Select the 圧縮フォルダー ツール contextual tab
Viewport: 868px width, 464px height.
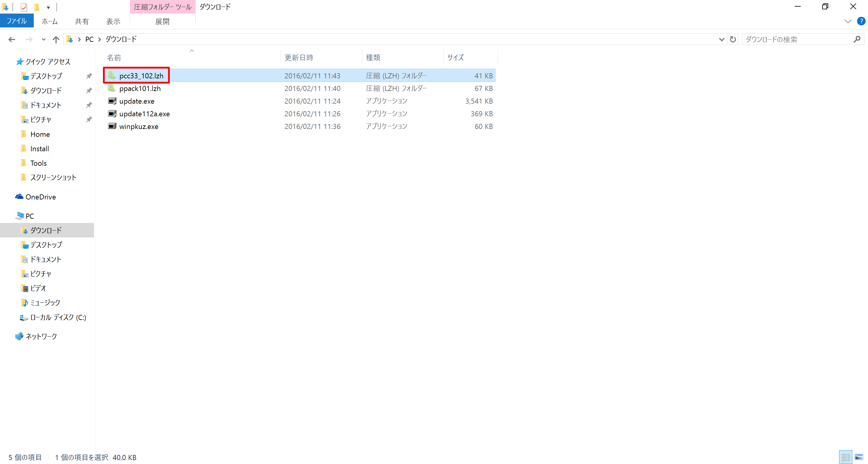pyautogui.click(x=162, y=7)
